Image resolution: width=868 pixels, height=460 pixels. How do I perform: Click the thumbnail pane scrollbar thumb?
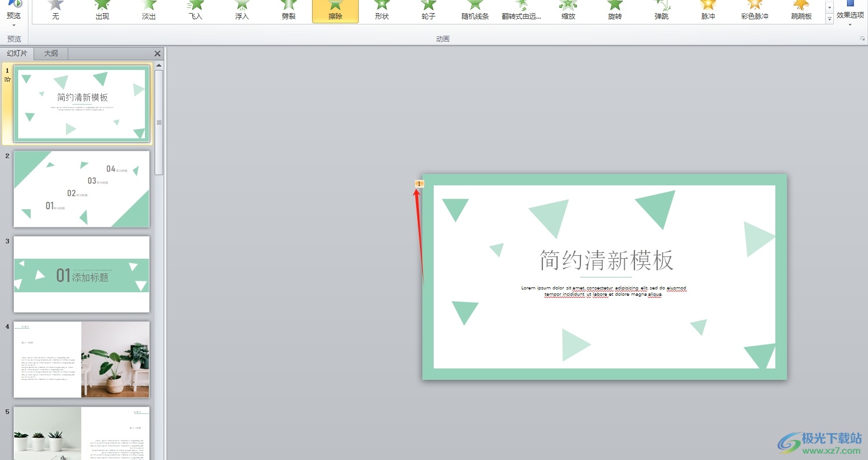pyautogui.click(x=159, y=122)
